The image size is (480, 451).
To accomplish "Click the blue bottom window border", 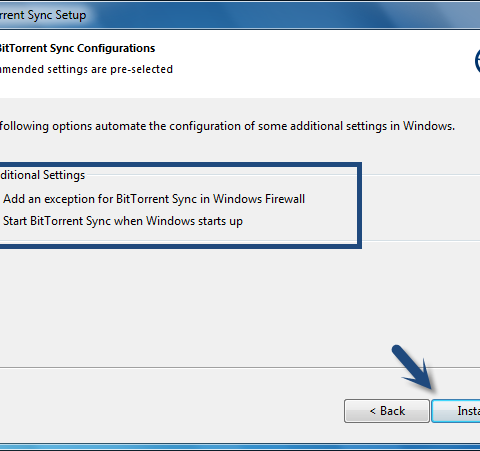I will coord(240,447).
